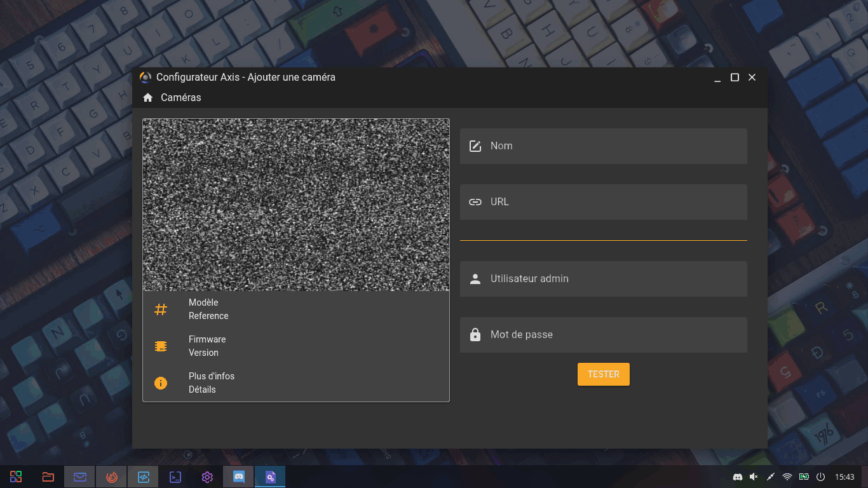Click the 15:43 clock
The width and height of the screenshot is (868, 488).
pos(844,477)
